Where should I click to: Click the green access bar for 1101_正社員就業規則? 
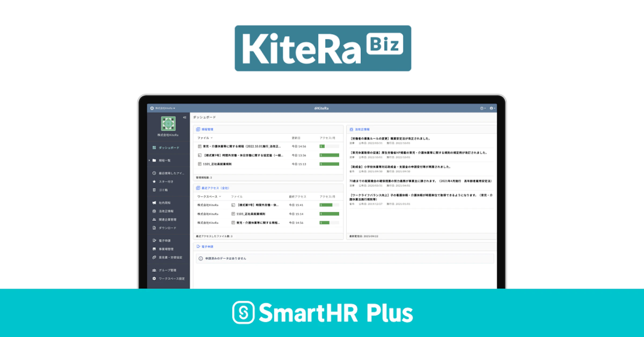tap(330, 164)
